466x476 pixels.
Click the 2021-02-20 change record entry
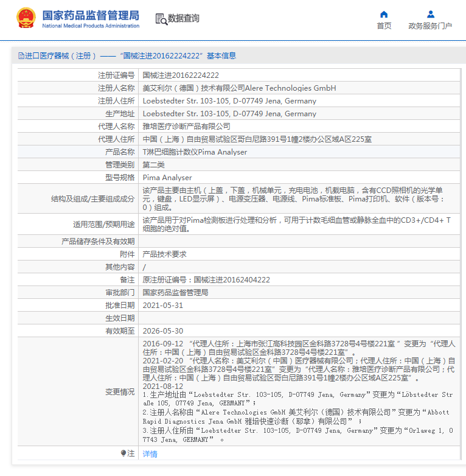299,369
